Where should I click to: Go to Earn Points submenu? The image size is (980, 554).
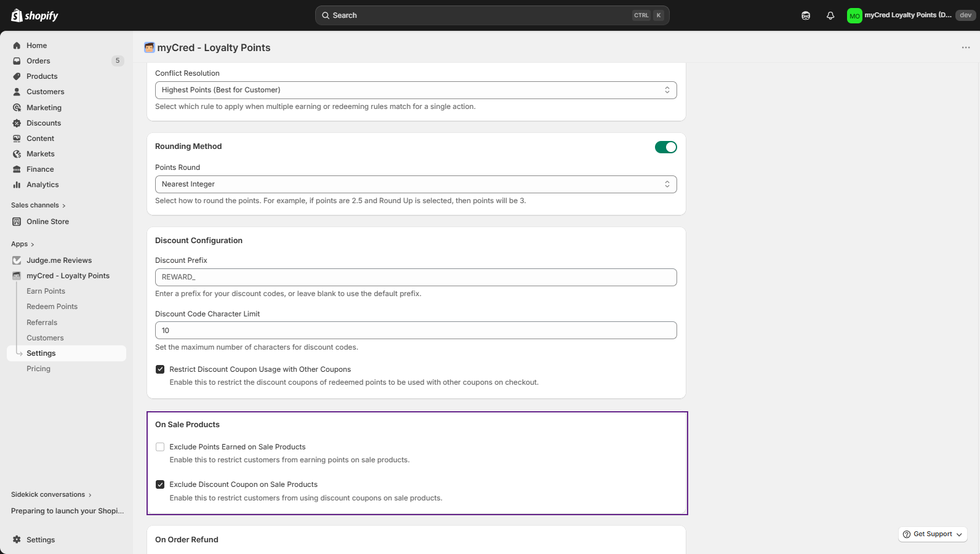[x=46, y=291]
